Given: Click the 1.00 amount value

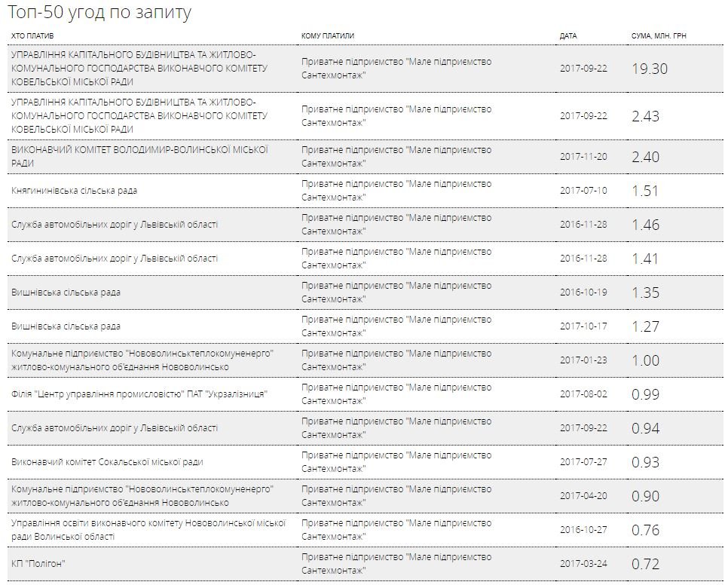Looking at the screenshot, I should pos(645,360).
